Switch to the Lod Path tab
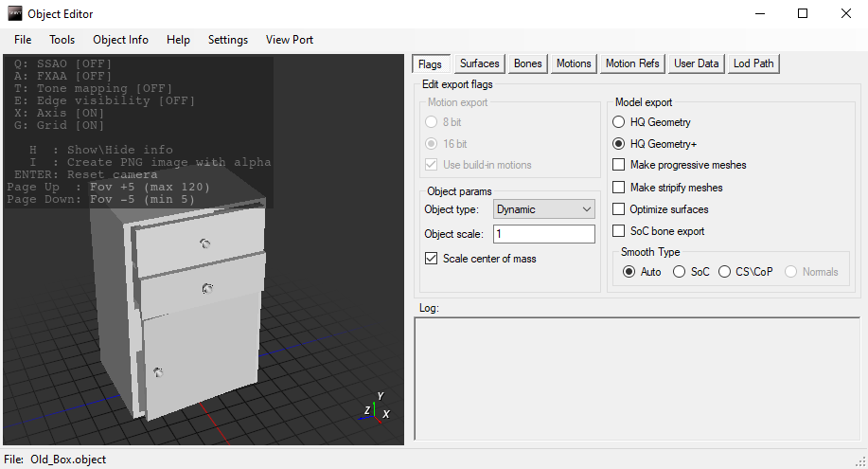Screen dimensions: 868x469 (753, 63)
